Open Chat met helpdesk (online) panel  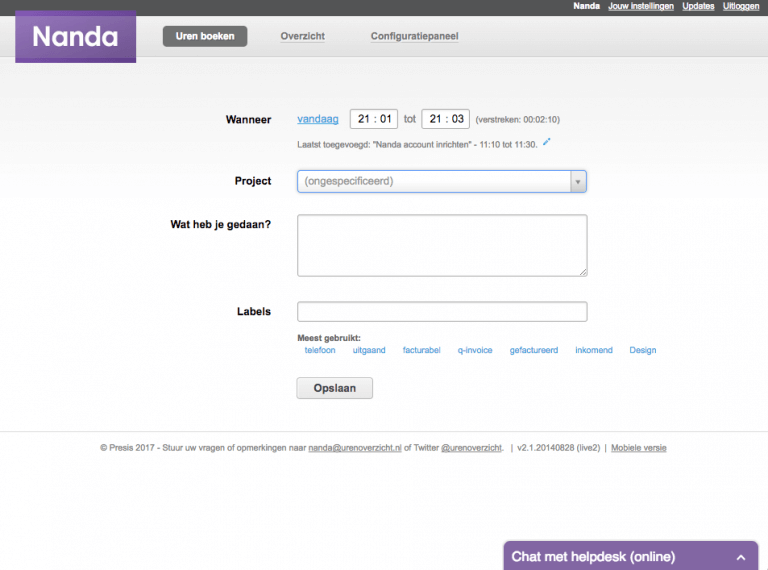tap(631, 556)
